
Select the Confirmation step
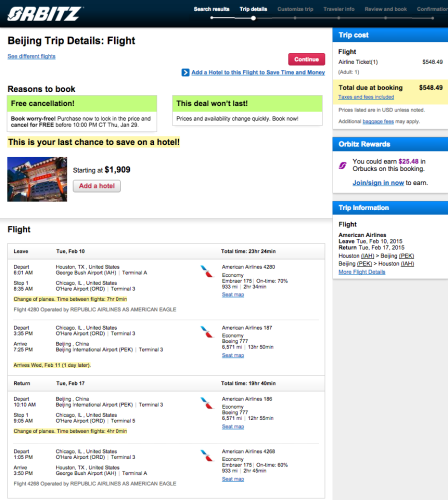click(432, 9)
